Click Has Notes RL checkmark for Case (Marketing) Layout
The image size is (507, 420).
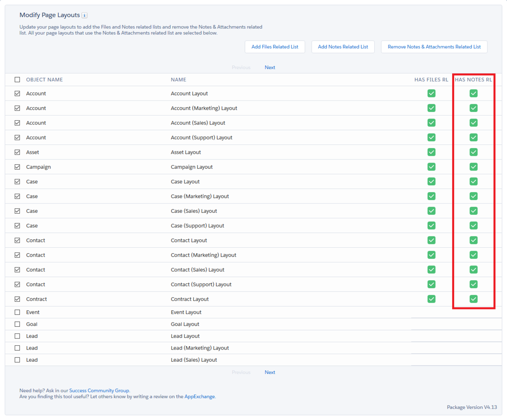pos(474,196)
